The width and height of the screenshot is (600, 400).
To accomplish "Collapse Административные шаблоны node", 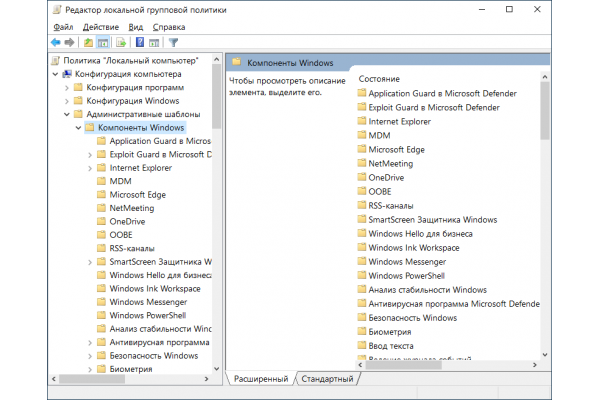I will 67,114.
